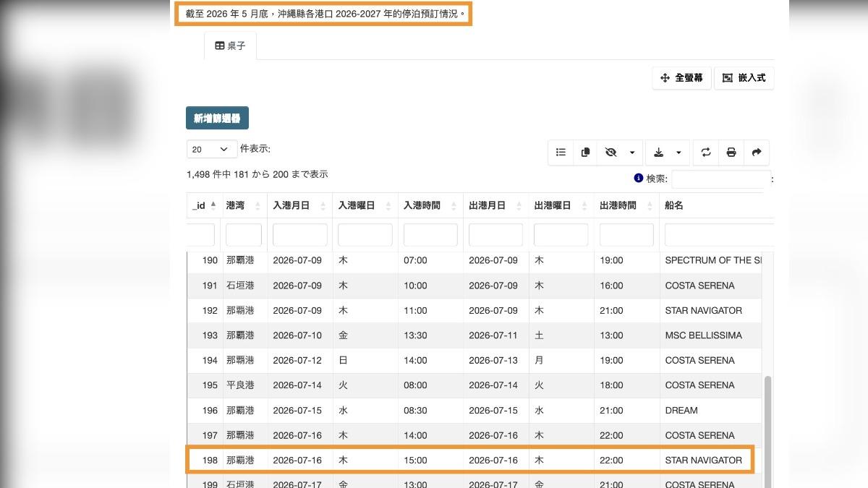
Task: Click the 出港月日 column filter box
Action: click(x=496, y=234)
